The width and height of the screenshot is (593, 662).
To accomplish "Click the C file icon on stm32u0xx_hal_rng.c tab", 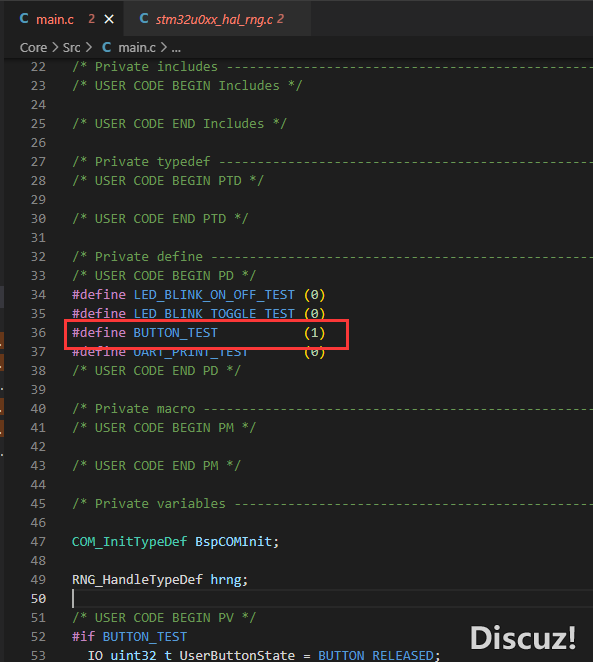I will [x=144, y=19].
